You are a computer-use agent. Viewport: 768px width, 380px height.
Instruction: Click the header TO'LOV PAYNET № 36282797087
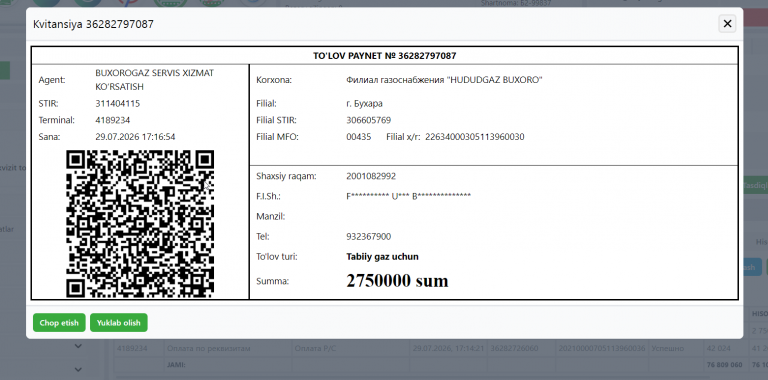pyautogui.click(x=384, y=56)
